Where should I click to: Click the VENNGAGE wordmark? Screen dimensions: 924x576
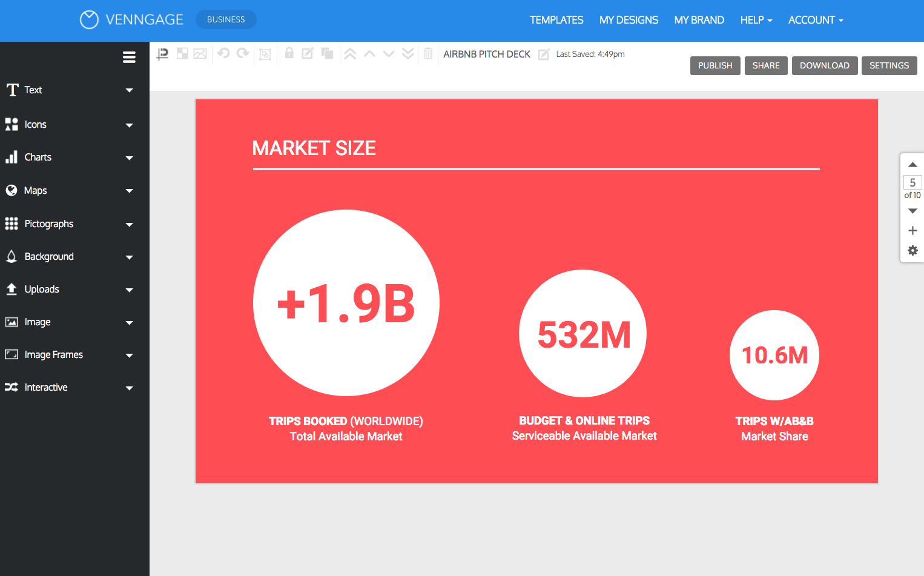click(x=145, y=20)
